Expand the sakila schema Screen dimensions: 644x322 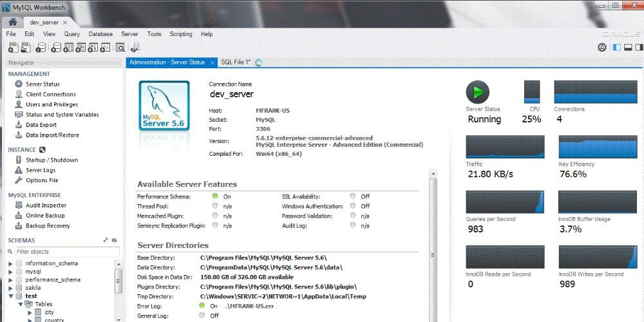(11, 288)
